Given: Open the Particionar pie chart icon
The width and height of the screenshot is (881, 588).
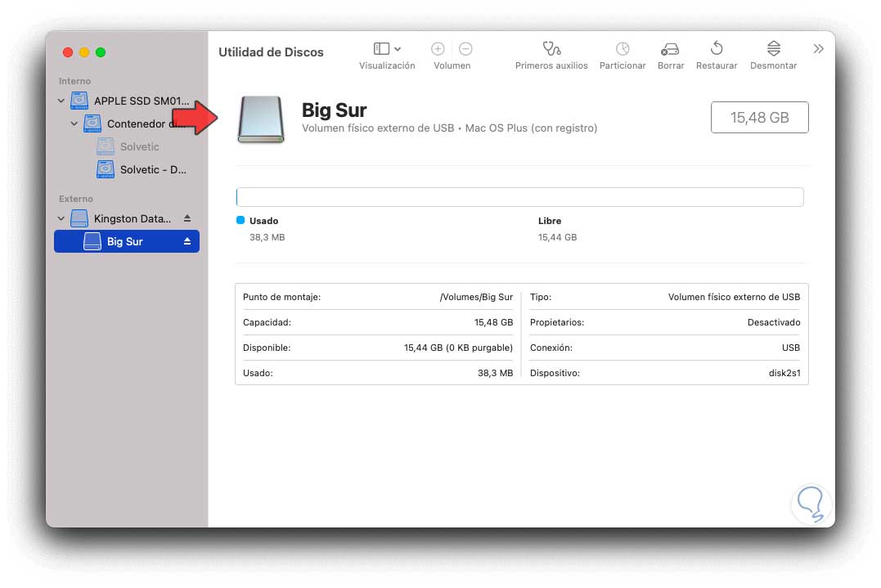Looking at the screenshot, I should [x=623, y=49].
